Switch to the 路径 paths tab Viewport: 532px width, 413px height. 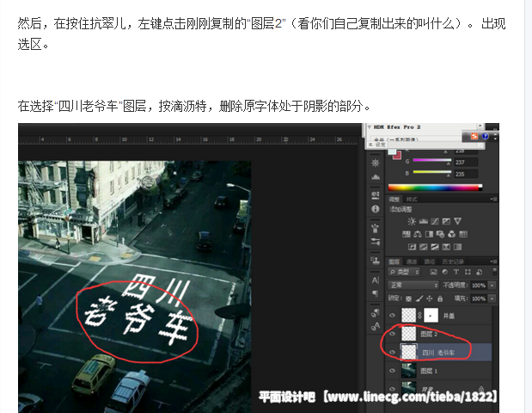pyautogui.click(x=429, y=262)
